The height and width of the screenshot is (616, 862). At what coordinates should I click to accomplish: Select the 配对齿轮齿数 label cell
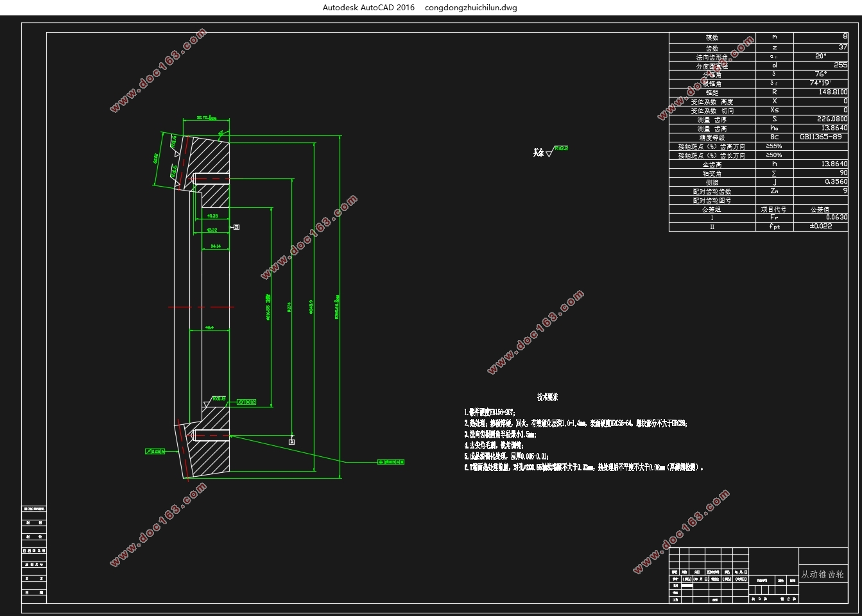(x=712, y=191)
